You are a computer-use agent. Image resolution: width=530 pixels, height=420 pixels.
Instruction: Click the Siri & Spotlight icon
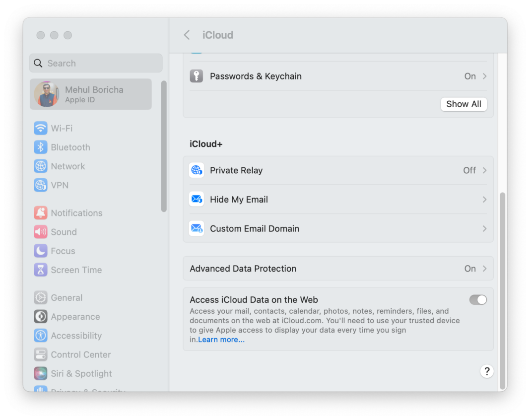[41, 373]
